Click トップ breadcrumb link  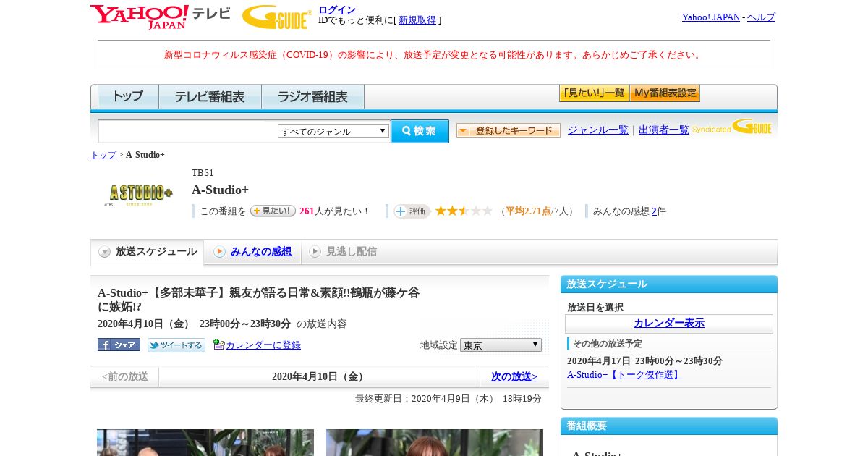tap(103, 155)
